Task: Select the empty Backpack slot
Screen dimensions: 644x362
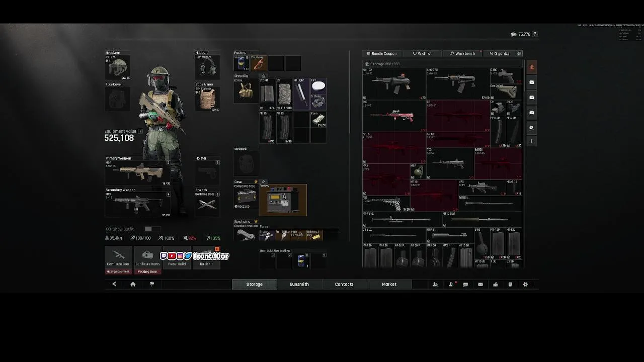Action: point(246,163)
